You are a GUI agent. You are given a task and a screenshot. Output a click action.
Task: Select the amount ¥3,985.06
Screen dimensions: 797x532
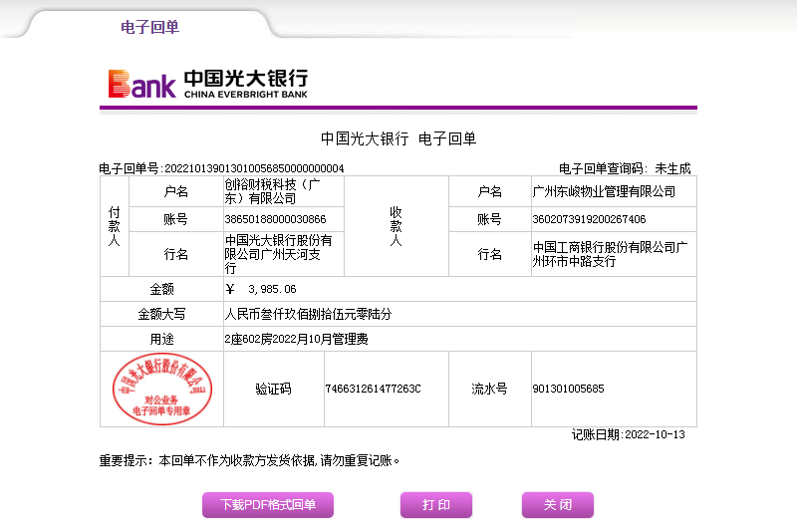click(261, 289)
